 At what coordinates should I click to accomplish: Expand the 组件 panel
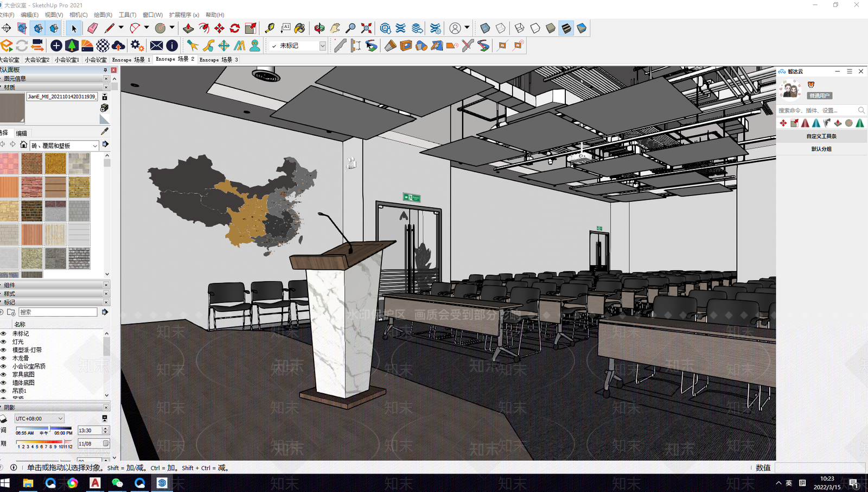point(54,285)
